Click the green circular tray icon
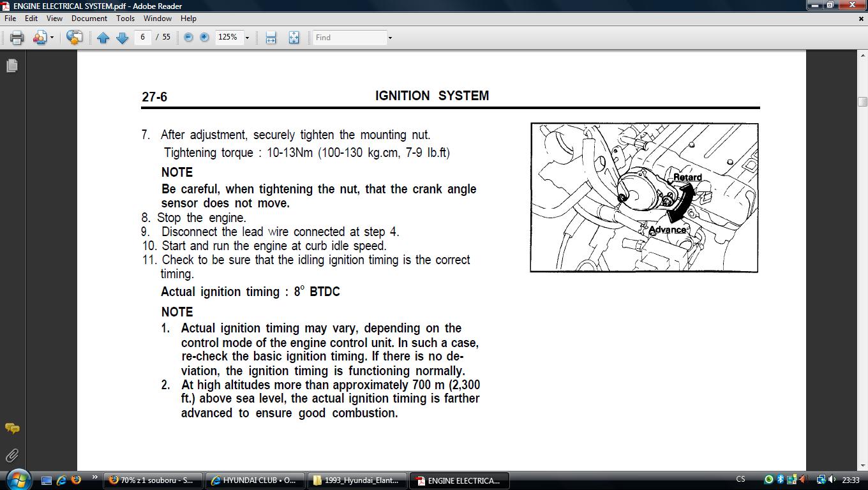 pyautogui.click(x=769, y=480)
